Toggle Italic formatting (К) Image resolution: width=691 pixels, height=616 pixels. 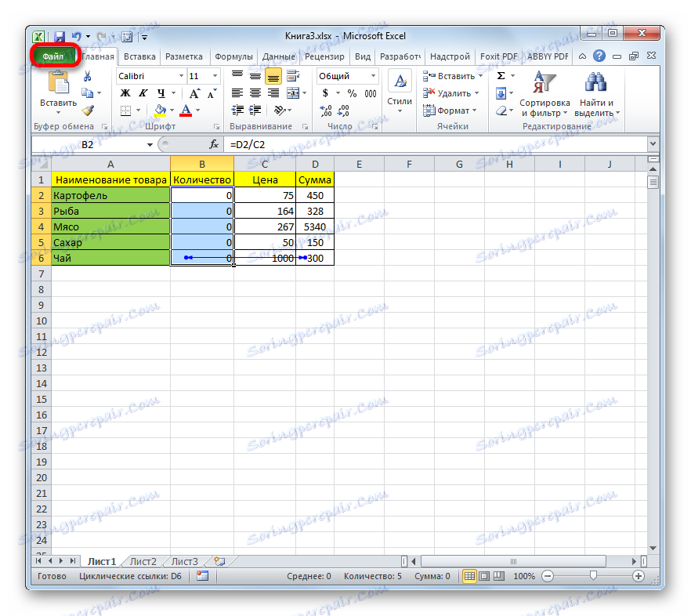point(143,93)
